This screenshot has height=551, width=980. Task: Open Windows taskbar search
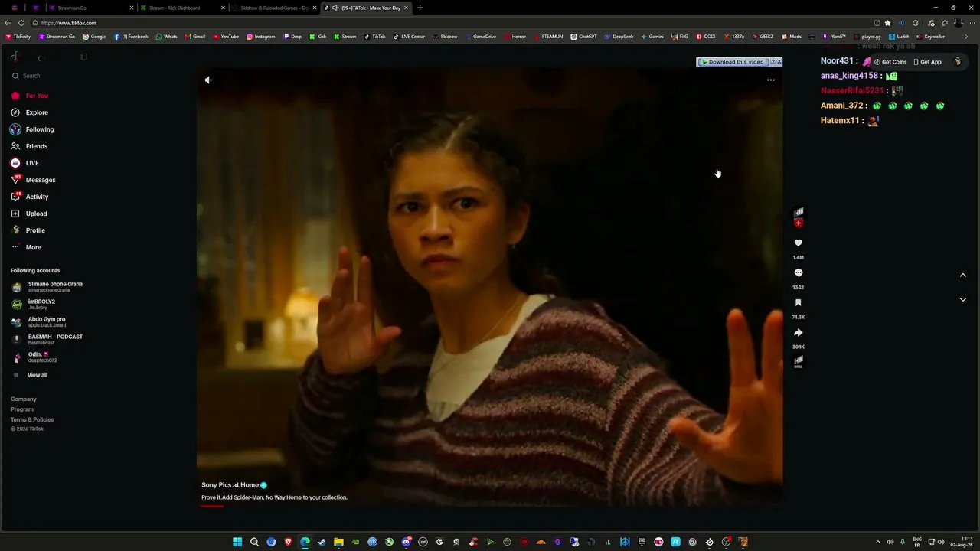click(254, 542)
